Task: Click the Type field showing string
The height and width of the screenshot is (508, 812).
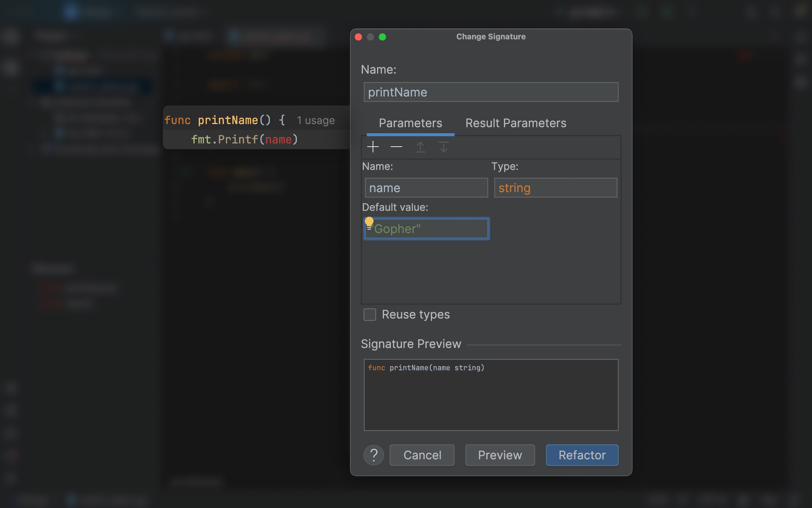Action: click(x=555, y=188)
